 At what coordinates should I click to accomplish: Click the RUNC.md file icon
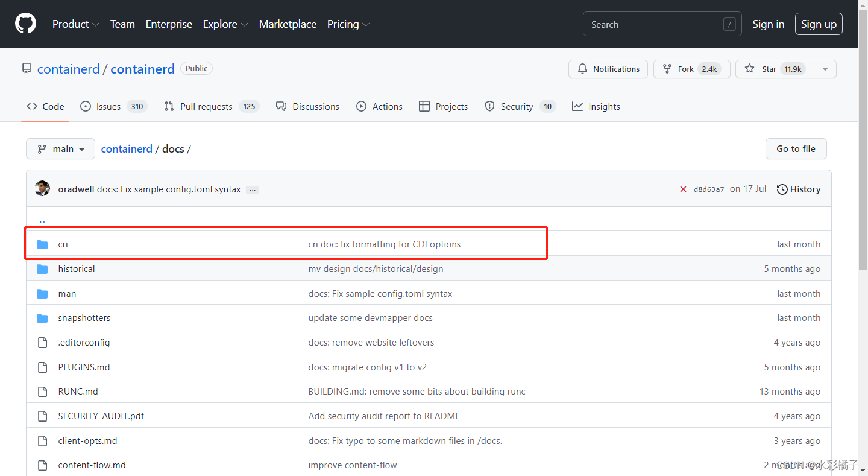(42, 392)
